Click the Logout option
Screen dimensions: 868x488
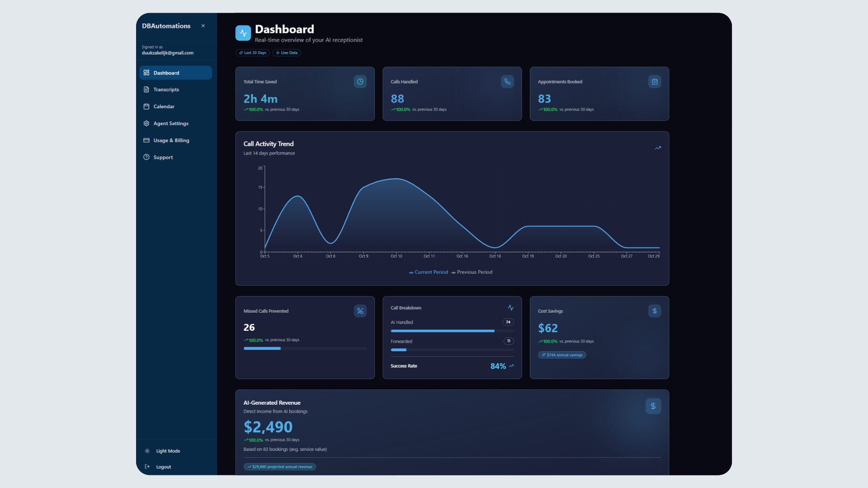(163, 466)
